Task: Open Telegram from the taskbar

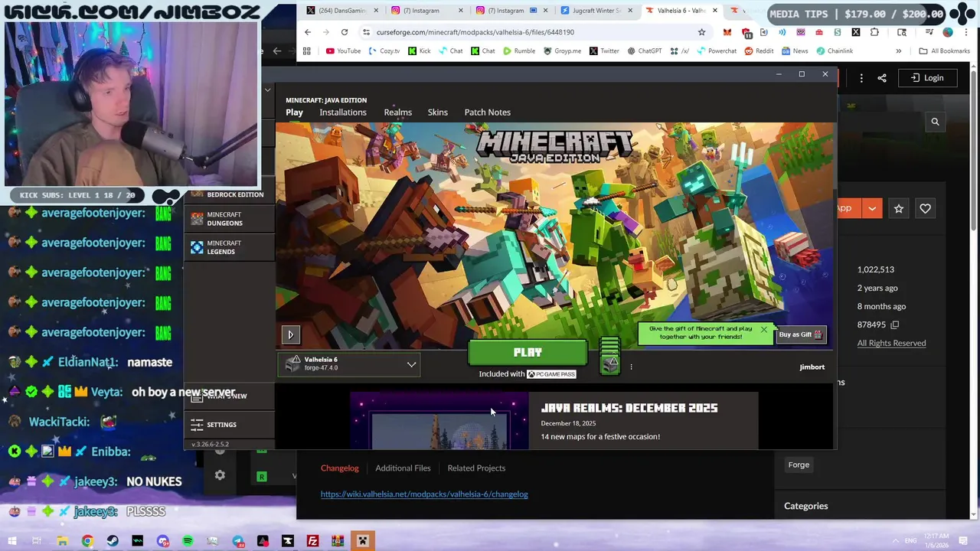Action: point(237,541)
